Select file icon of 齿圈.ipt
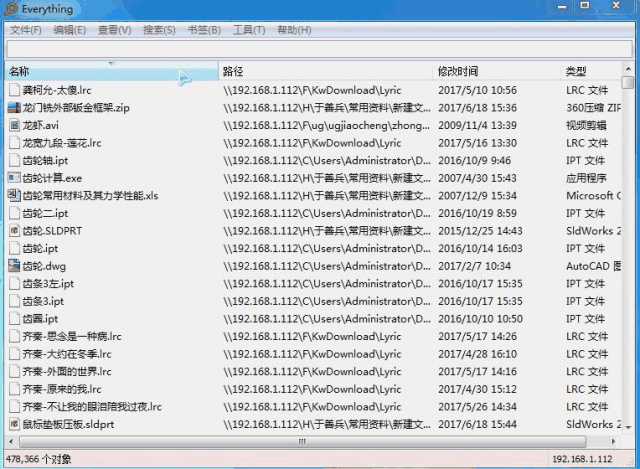Viewport: 640px width, 469px height. [14, 318]
